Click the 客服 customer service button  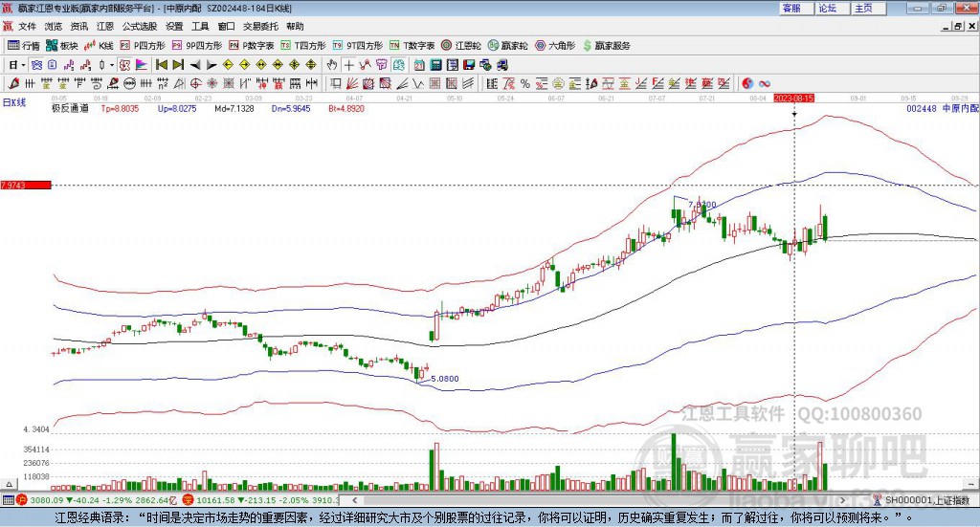795,8
